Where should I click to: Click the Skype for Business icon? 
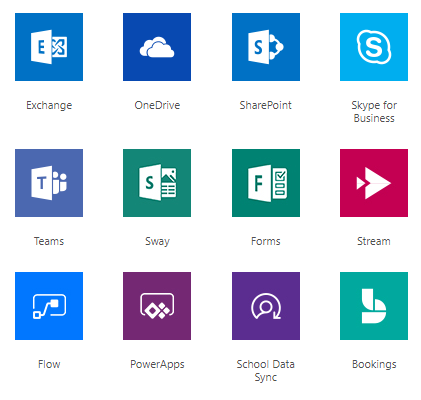click(x=374, y=47)
